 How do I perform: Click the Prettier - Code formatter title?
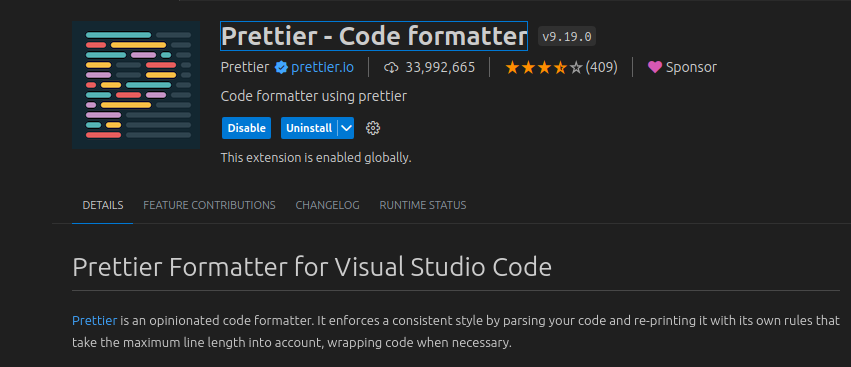point(374,36)
